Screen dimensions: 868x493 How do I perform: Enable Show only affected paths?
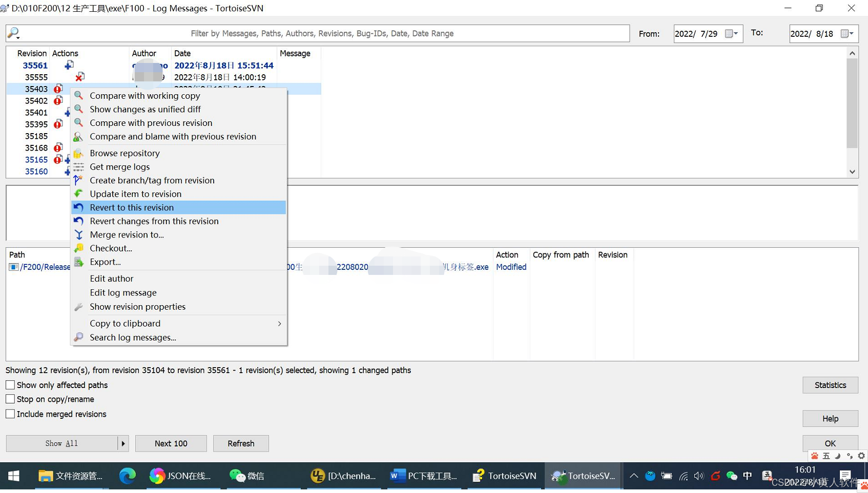pos(10,385)
